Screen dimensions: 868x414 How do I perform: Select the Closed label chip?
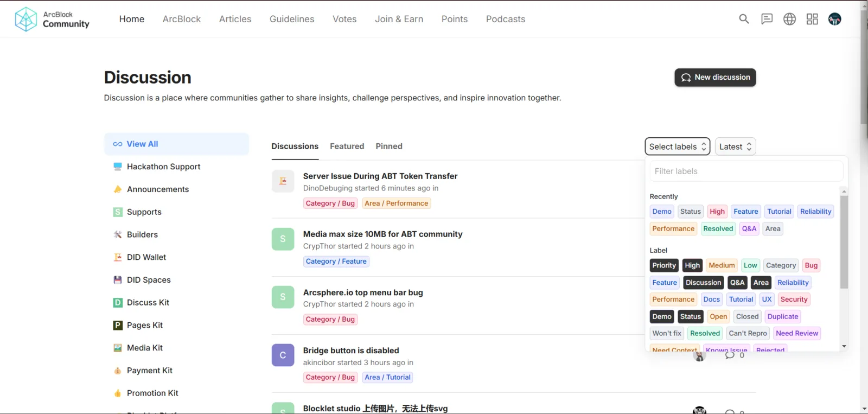748,317
